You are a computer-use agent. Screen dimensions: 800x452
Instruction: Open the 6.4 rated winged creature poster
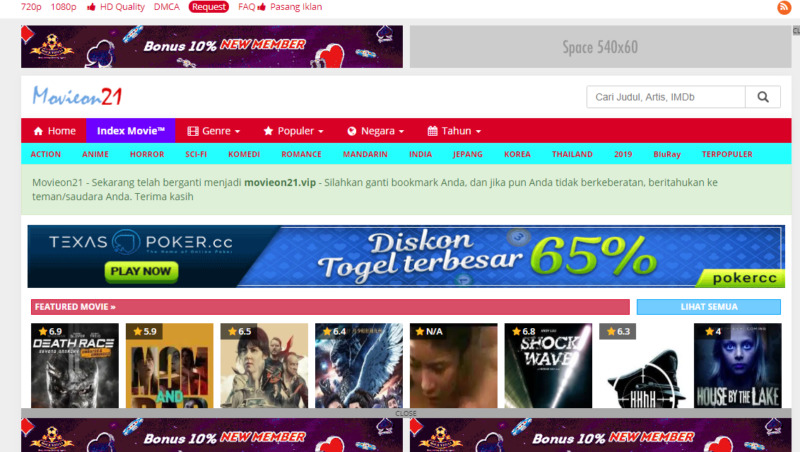click(359, 365)
